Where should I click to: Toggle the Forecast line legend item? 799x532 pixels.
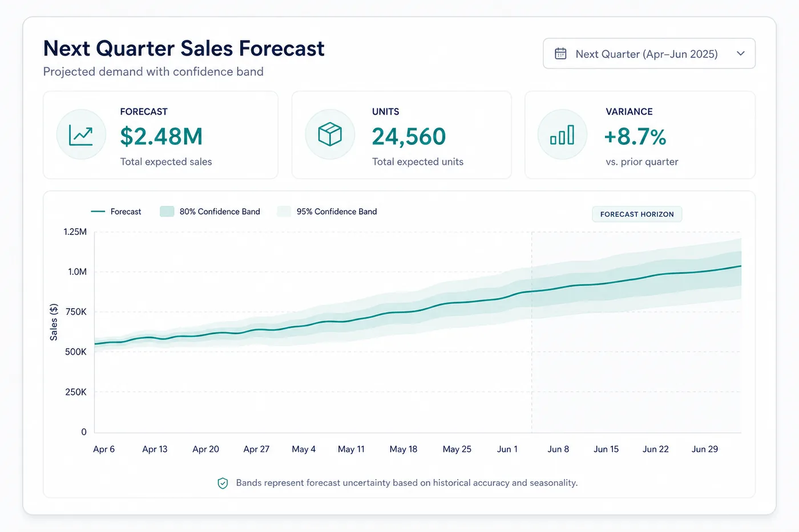click(116, 212)
